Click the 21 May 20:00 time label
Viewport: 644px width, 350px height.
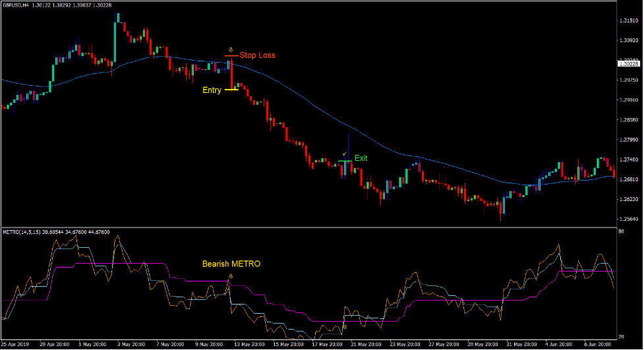(x=366, y=344)
